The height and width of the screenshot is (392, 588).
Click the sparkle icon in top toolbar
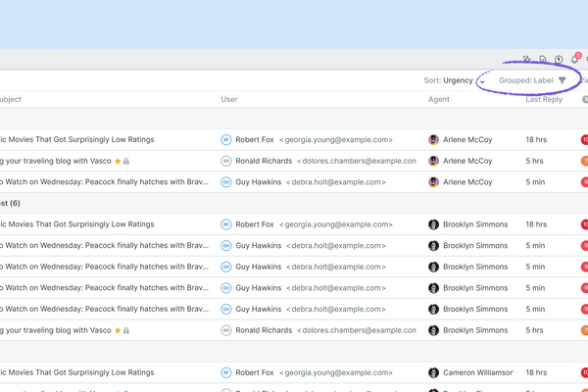pos(527,60)
